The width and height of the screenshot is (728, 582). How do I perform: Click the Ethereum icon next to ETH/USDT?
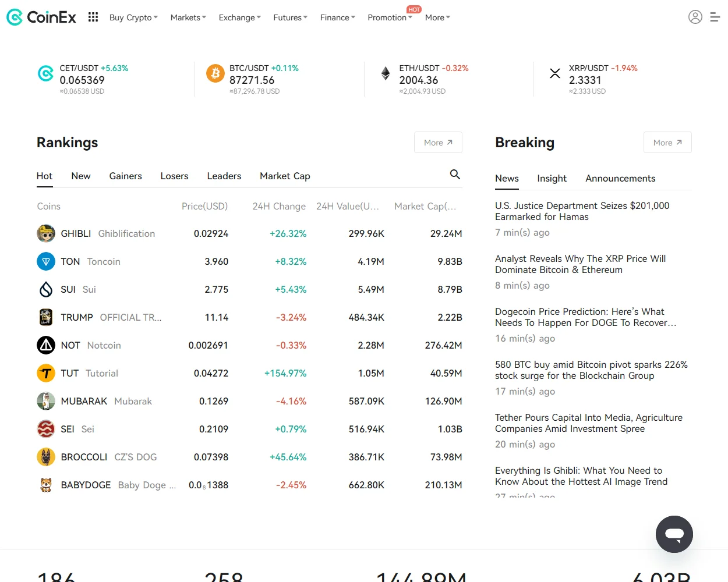[385, 73]
